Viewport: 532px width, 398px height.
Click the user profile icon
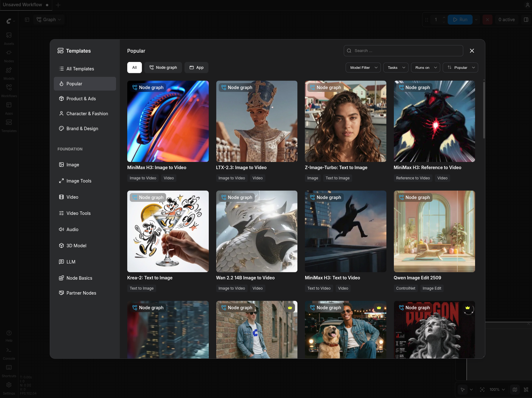pos(527,5)
